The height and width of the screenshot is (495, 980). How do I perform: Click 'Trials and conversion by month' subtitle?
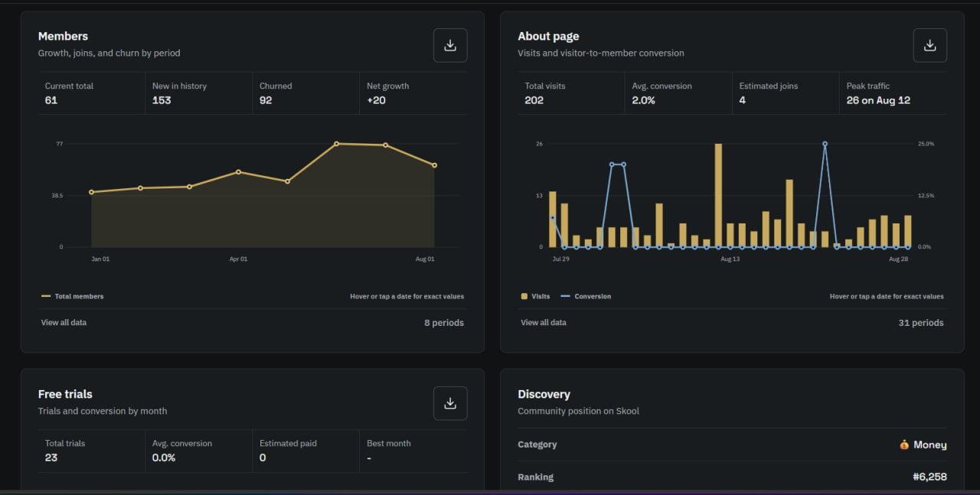(103, 411)
